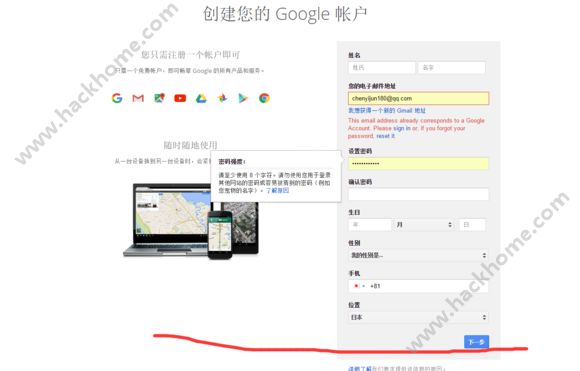Click the Gmail envelope icon
This screenshot has height=371, width=580.
coord(138,98)
